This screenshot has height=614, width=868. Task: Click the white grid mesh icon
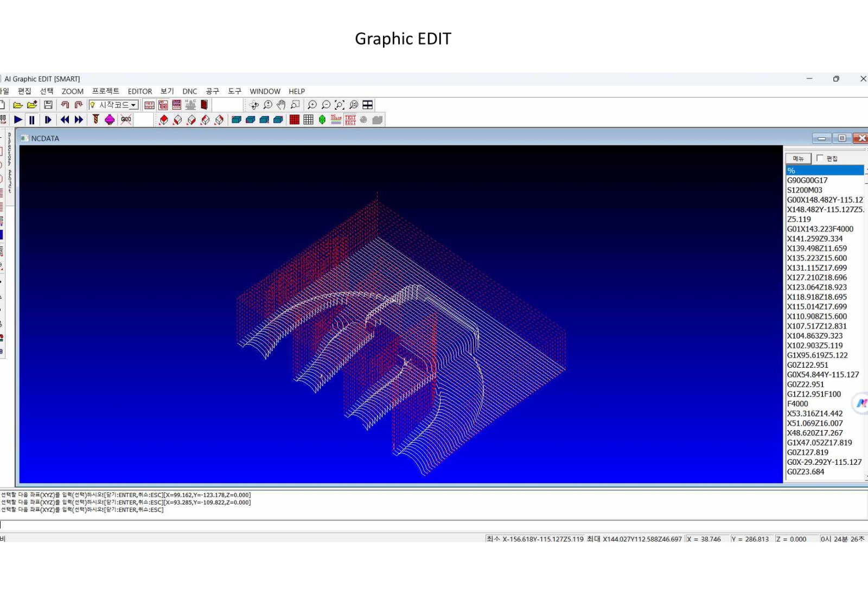[309, 119]
